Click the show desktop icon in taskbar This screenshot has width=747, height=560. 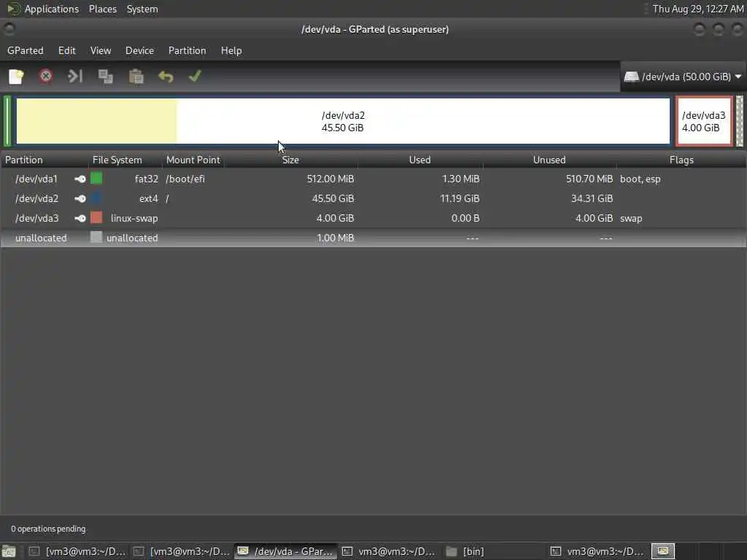coord(9,551)
